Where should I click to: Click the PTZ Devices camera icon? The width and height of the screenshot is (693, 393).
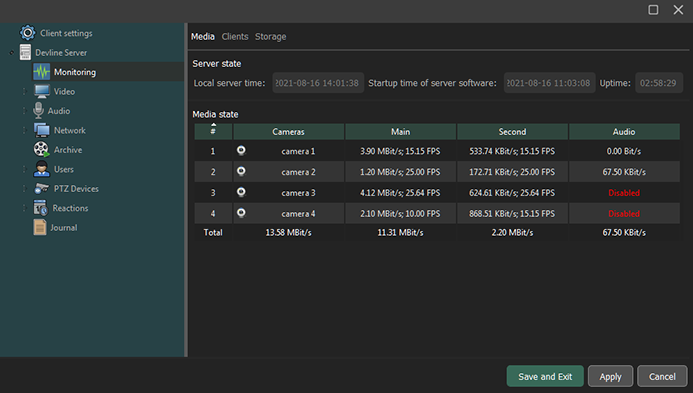point(42,188)
